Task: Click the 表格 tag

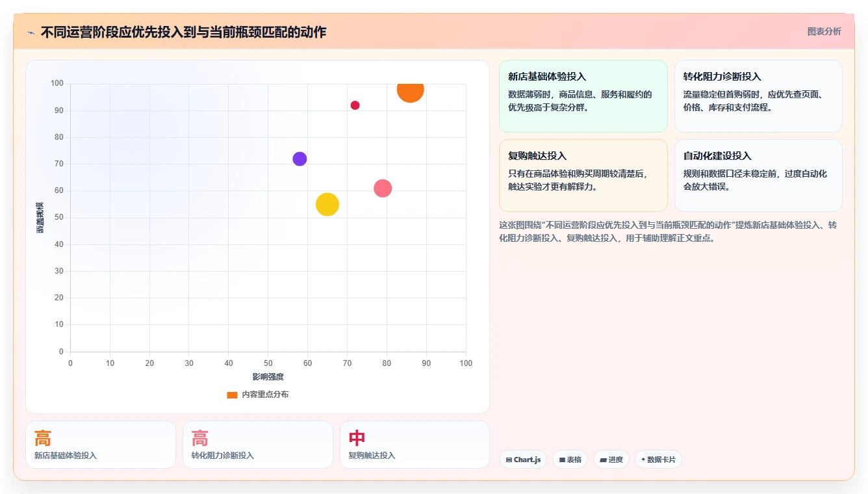Action: (x=570, y=460)
